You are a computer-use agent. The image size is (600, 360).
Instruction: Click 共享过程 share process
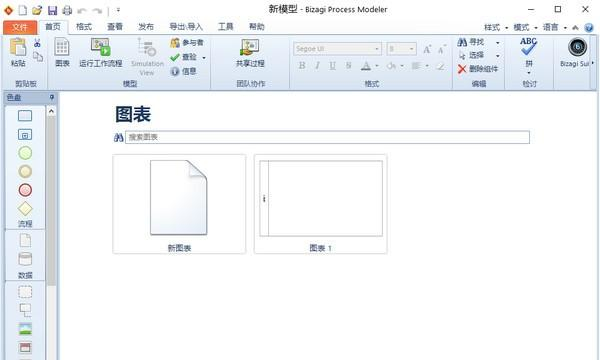250,53
